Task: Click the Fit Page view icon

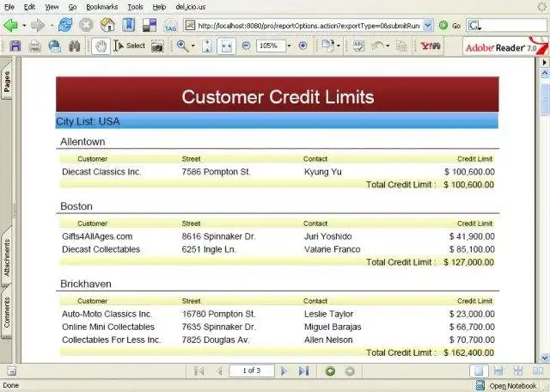Action: (207, 46)
